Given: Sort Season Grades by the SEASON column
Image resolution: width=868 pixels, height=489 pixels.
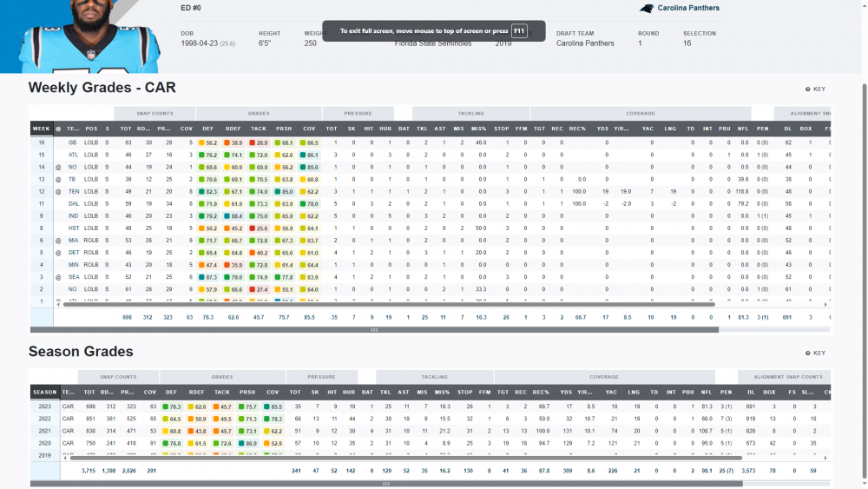Looking at the screenshot, I should [44, 393].
